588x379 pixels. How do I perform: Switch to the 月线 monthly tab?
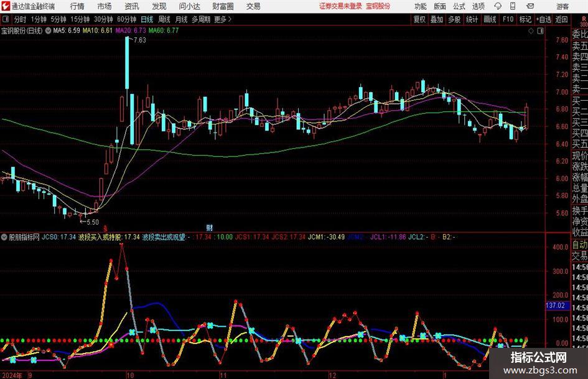(x=181, y=19)
